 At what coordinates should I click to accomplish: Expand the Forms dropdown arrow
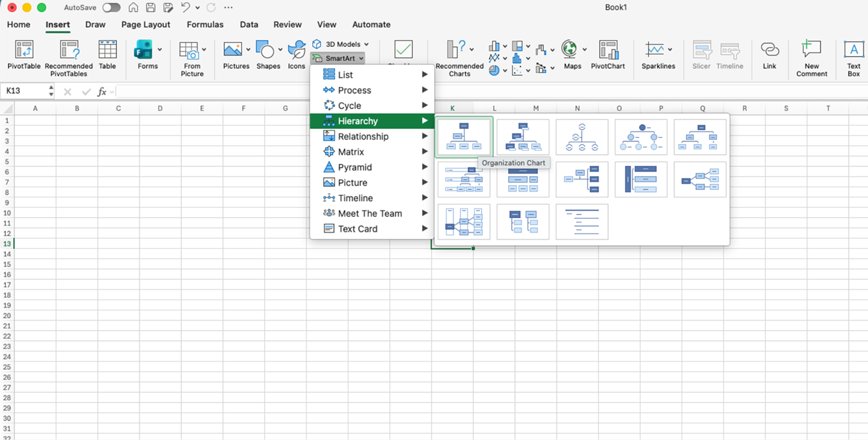point(160,49)
